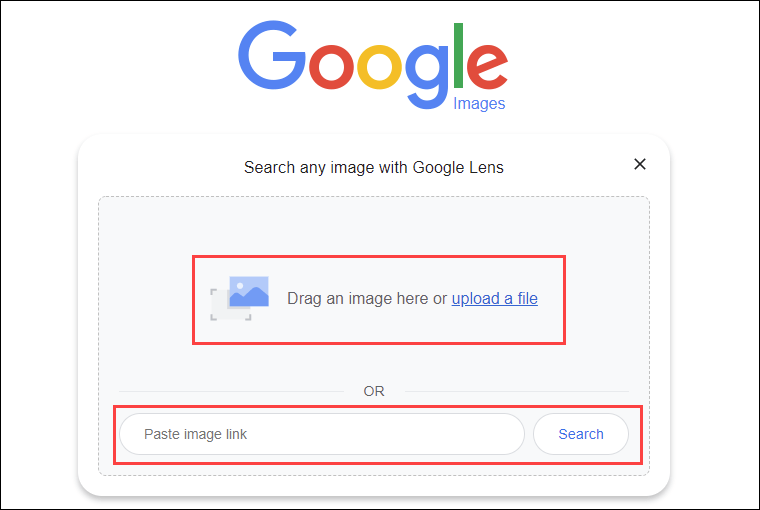Click the Images label under the logo
Image resolution: width=760 pixels, height=510 pixels.
click(x=479, y=103)
